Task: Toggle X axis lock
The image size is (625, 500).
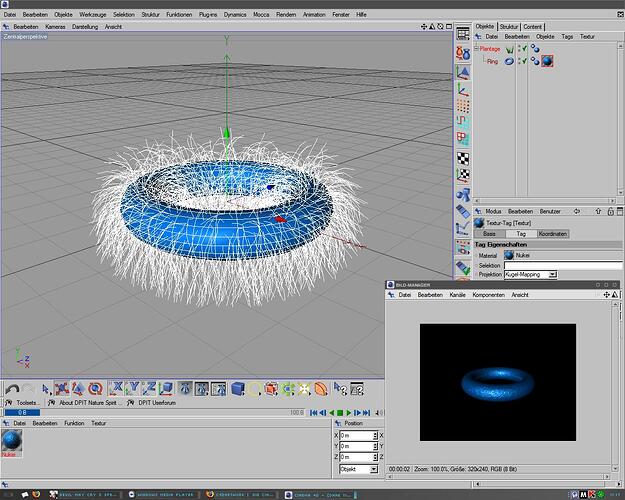Action: (x=116, y=389)
